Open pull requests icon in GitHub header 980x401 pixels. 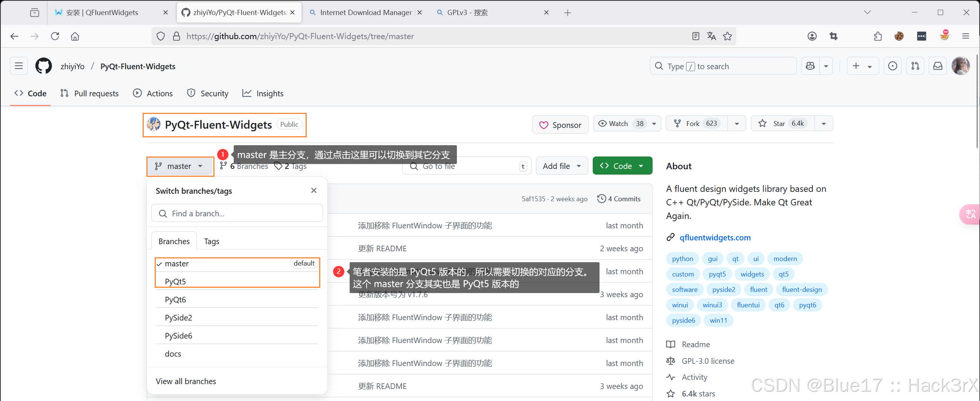[915, 66]
